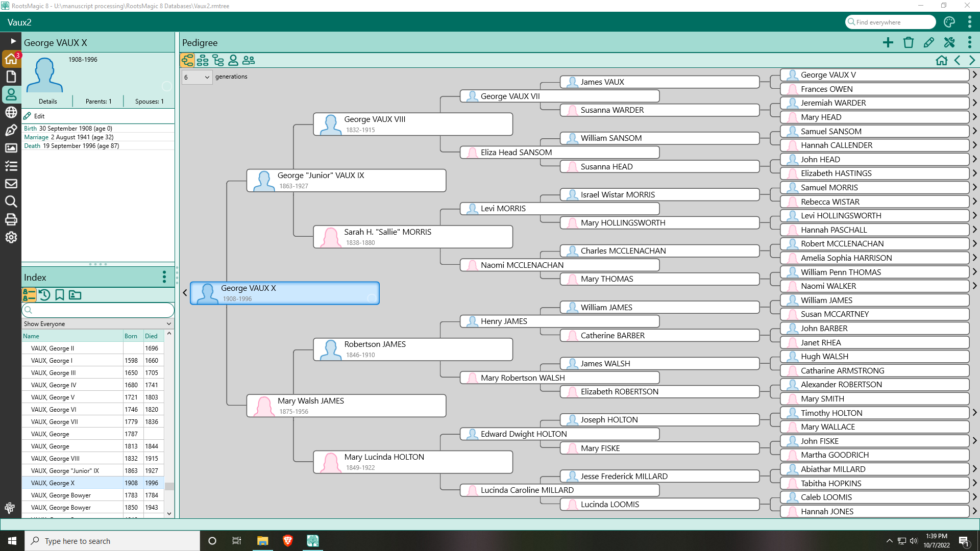Image resolution: width=980 pixels, height=551 pixels.
Task: Click the Parents tab for George VAUX X
Action: tap(97, 101)
